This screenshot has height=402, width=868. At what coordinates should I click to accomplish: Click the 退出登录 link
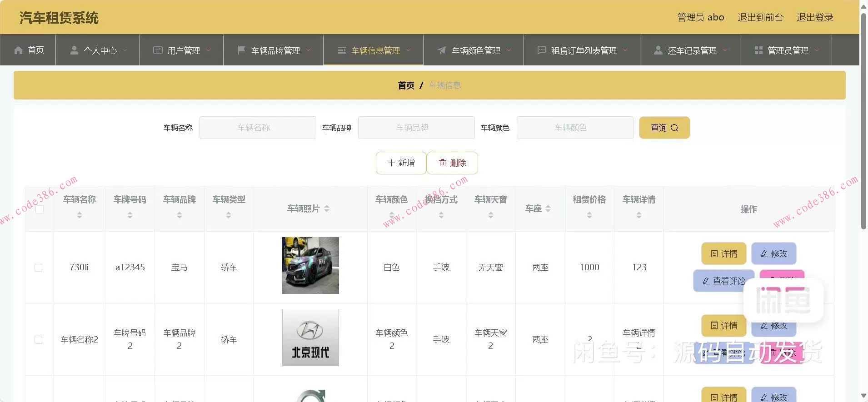click(815, 17)
